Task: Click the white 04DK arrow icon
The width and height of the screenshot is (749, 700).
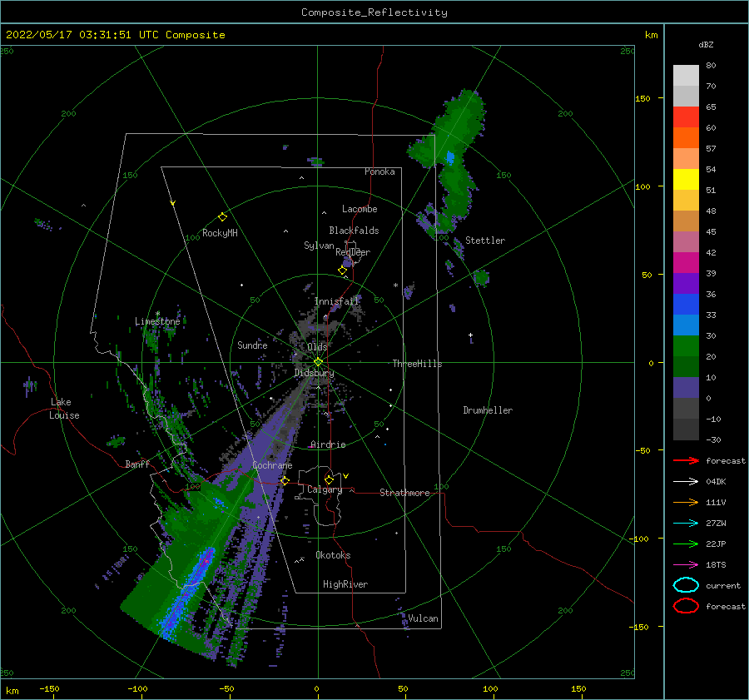Action: (686, 482)
